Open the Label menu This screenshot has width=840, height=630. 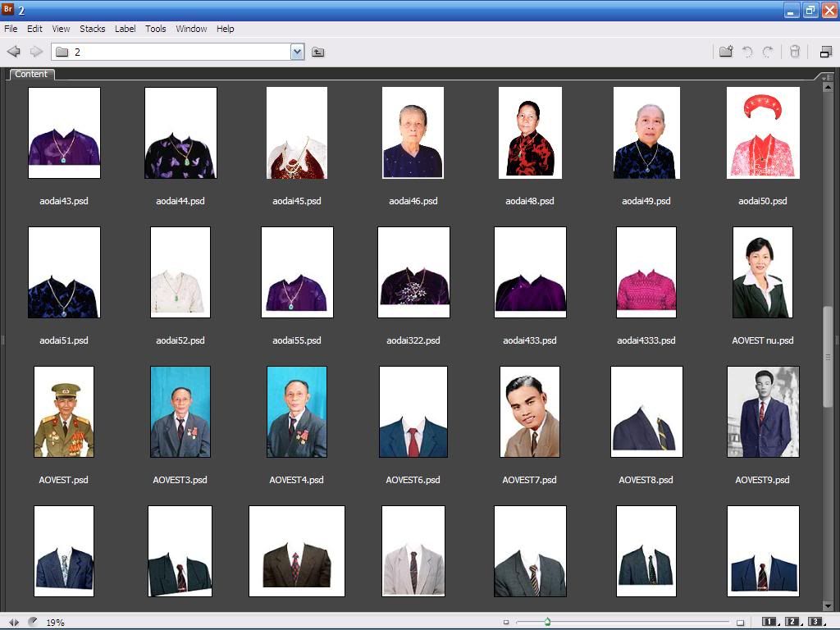(125, 29)
